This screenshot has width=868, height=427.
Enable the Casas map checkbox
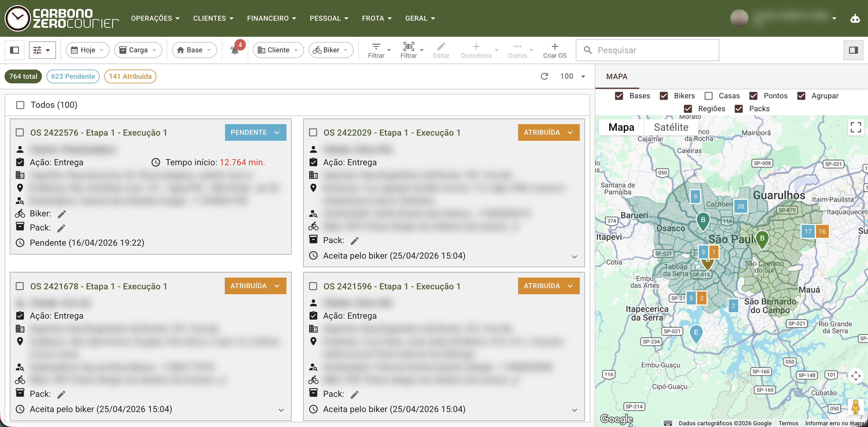coord(708,96)
